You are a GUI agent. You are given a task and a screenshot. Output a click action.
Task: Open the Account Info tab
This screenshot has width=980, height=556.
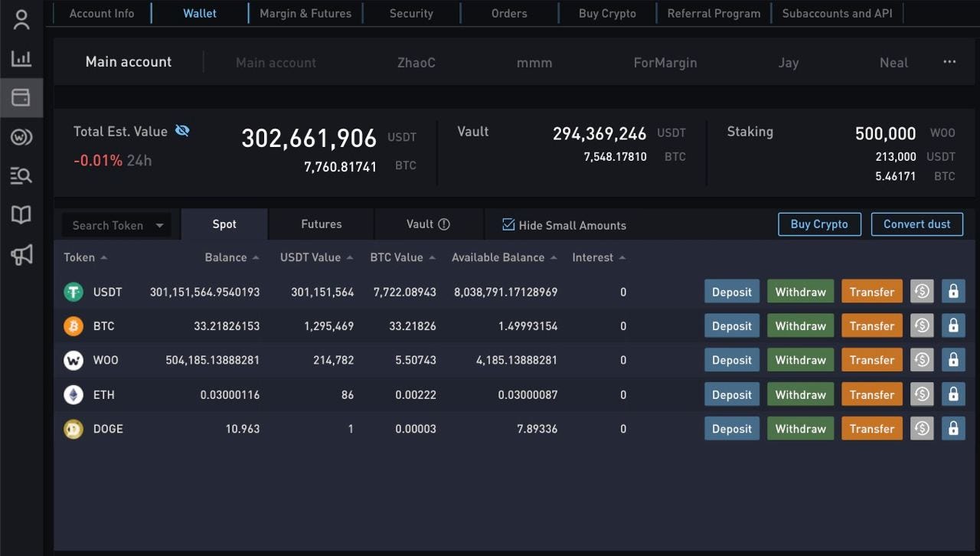pyautogui.click(x=102, y=13)
